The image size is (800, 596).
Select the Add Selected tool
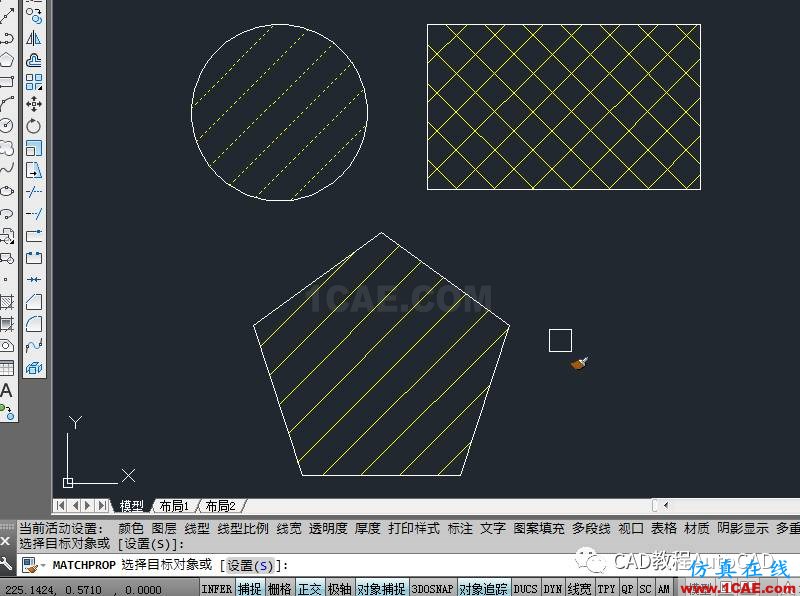[7, 412]
